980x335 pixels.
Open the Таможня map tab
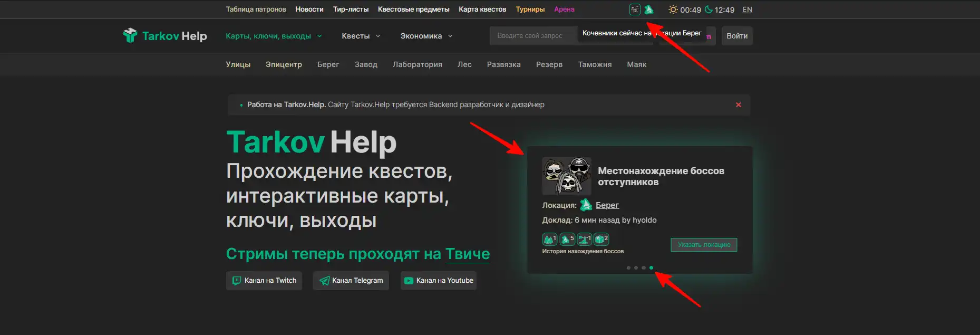pos(595,64)
